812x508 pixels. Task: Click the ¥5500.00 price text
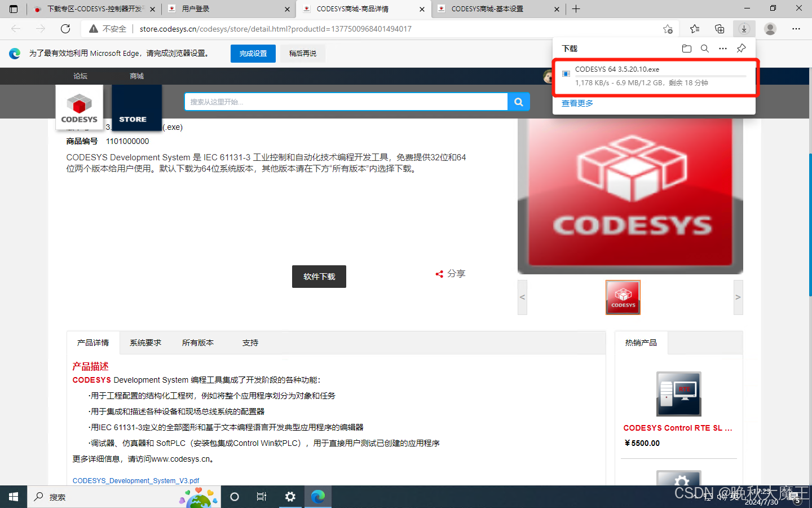coord(642,443)
